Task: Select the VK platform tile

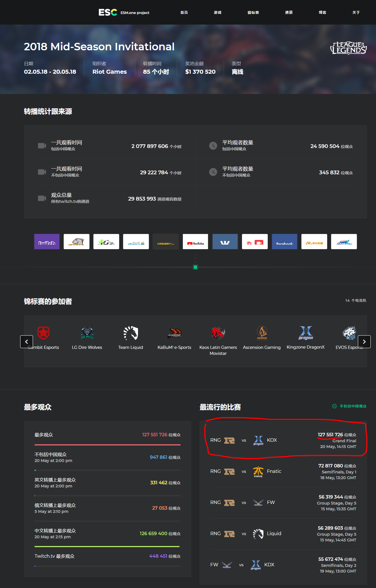Action: 225,242
